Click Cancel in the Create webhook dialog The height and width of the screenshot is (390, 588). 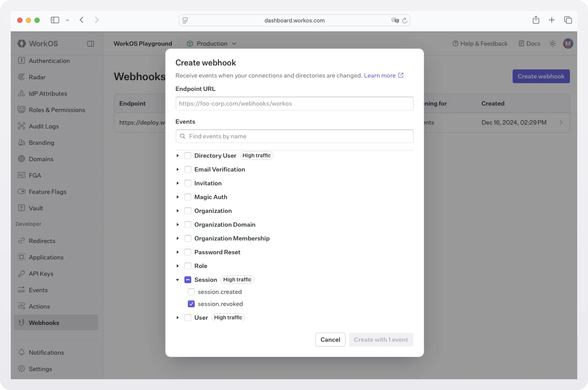pyautogui.click(x=330, y=340)
